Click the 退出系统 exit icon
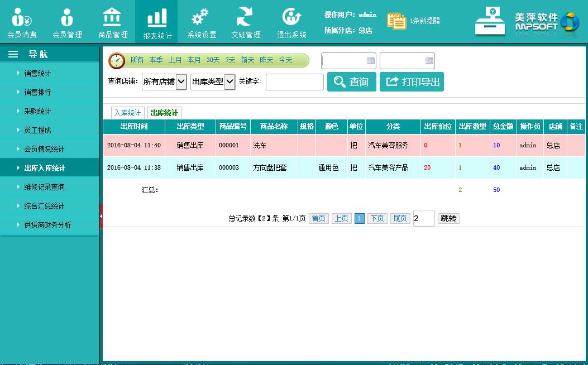Viewport: 588px width, 365px height. [x=291, y=17]
